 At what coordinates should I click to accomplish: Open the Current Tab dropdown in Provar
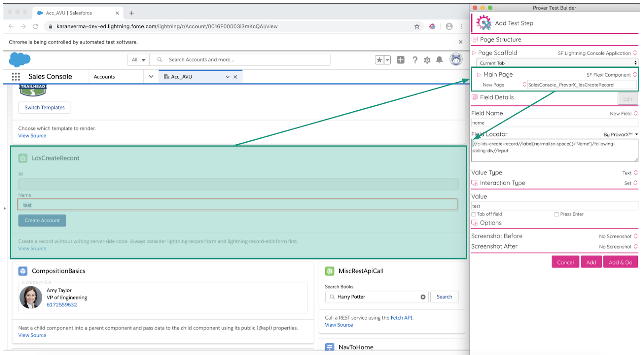tap(557, 63)
